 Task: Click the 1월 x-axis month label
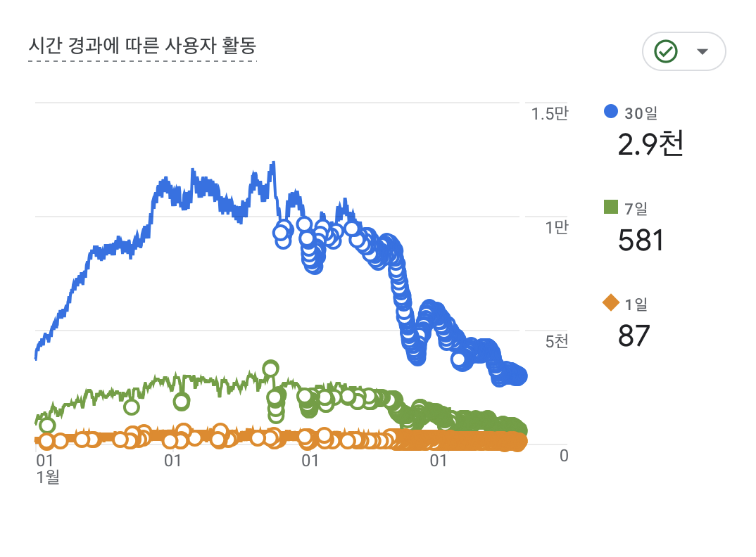coord(48,476)
